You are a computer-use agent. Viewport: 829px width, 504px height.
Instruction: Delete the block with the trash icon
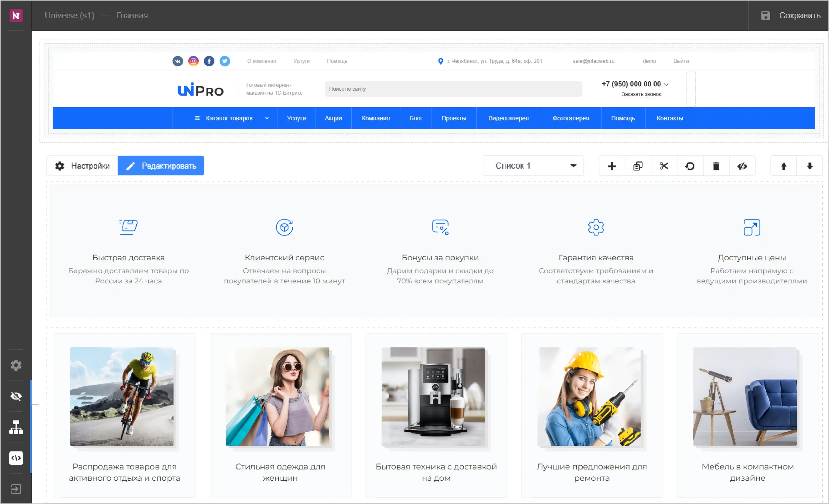[716, 166]
